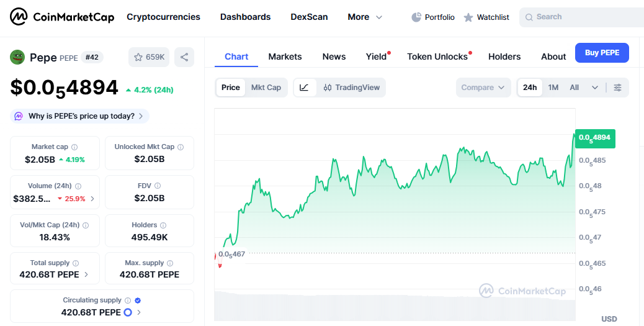Switch to the Holders tab
Screen dimensions: 644x326
(x=504, y=57)
